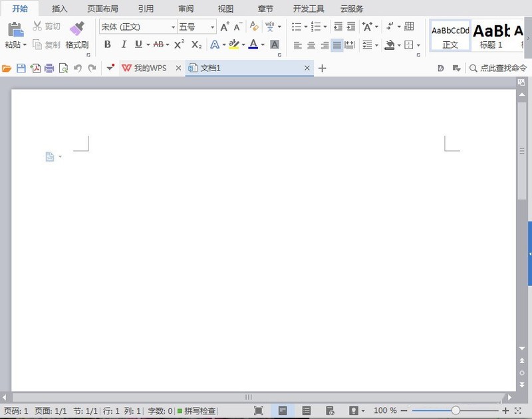This screenshot has height=419, width=532.
Task: Apply superscript formatting with the X² icon
Action: click(x=179, y=45)
